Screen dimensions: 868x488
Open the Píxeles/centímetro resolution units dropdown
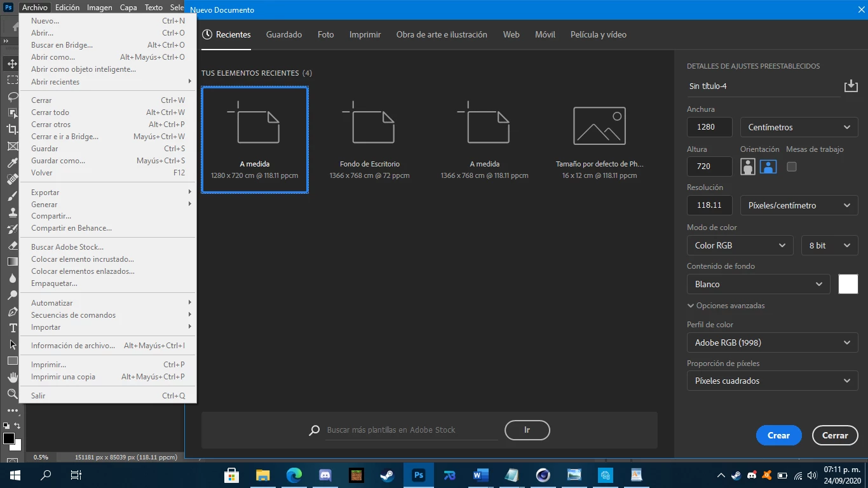[799, 205]
